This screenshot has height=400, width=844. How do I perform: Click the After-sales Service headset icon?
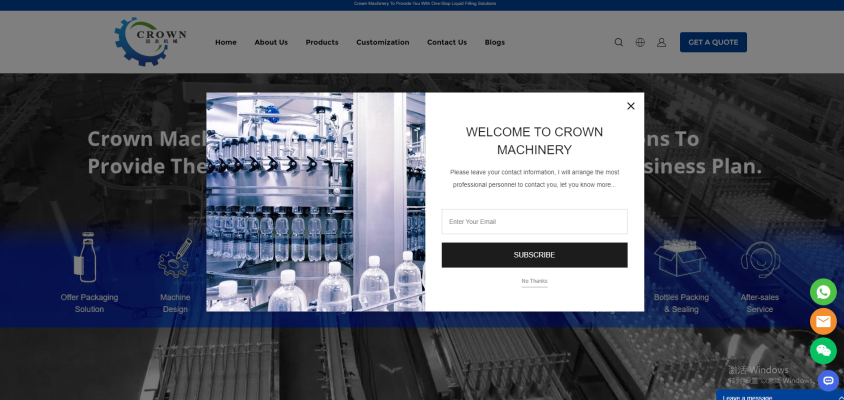click(760, 261)
